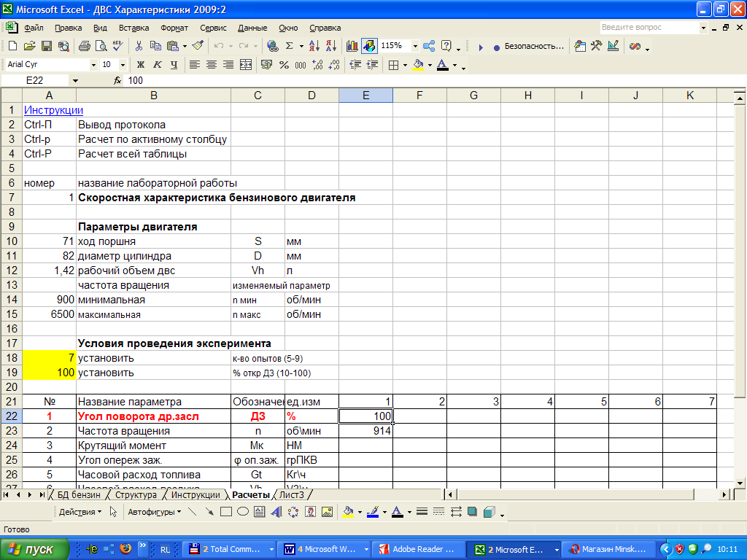The image size is (747, 560).
Task: Cut selection with scissors icon
Action: pos(139,46)
